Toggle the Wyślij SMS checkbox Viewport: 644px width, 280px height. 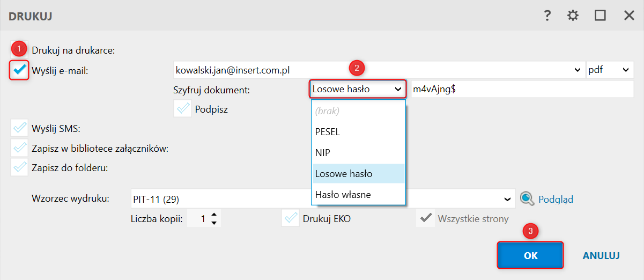[x=20, y=128]
